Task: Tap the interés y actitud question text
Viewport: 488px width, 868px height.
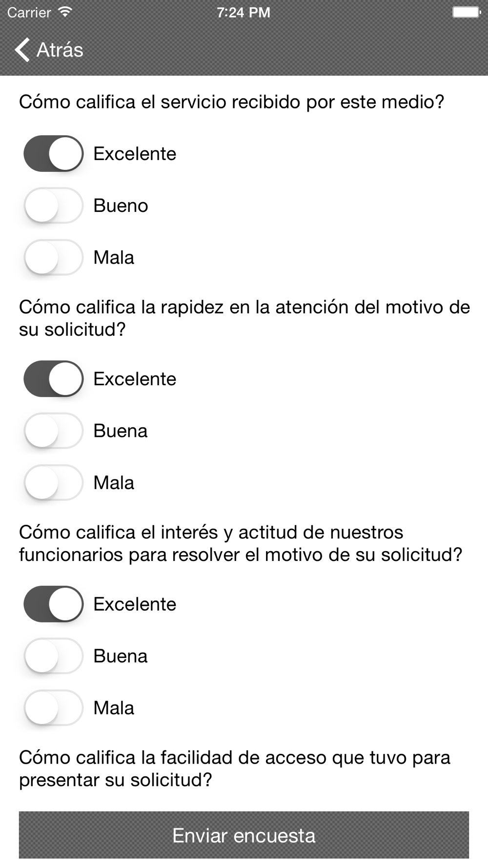Action: pyautogui.click(x=240, y=543)
